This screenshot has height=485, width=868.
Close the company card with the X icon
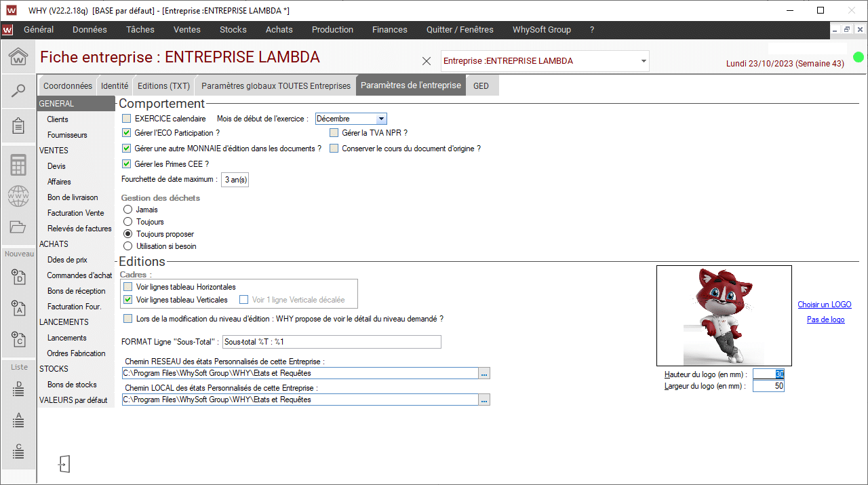pos(427,61)
